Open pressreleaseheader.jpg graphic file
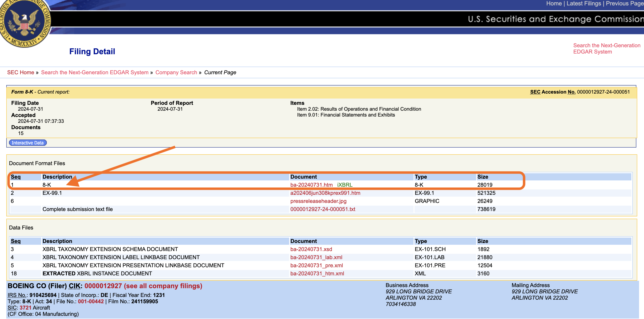This screenshot has height=319, width=644. point(318,201)
